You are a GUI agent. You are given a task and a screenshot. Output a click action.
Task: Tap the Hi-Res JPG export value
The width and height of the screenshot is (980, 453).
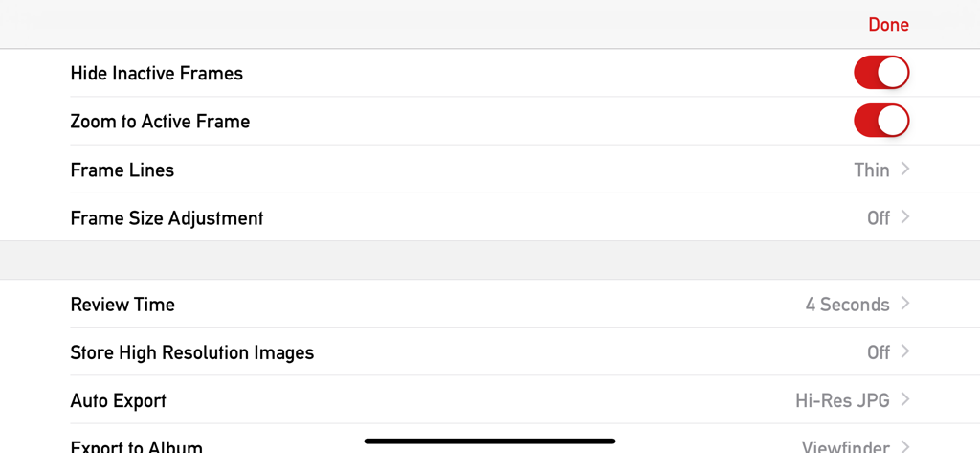coord(842,400)
